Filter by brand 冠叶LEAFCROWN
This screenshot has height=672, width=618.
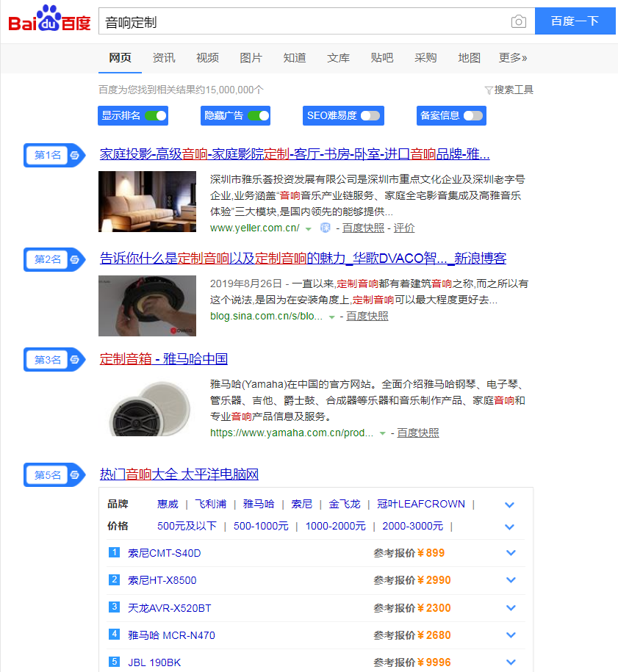(421, 504)
